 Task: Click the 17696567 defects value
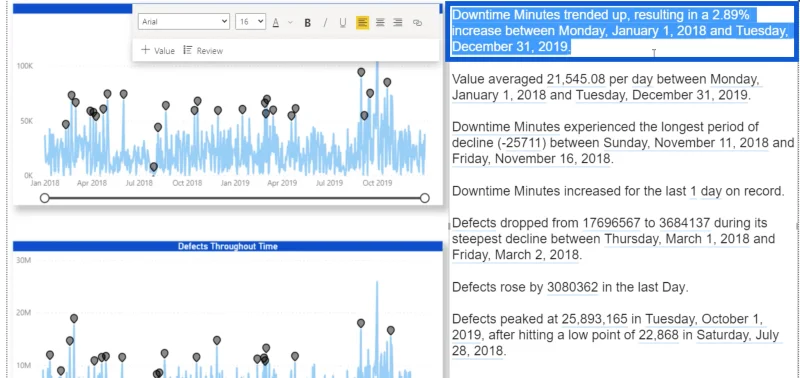[x=611, y=223]
